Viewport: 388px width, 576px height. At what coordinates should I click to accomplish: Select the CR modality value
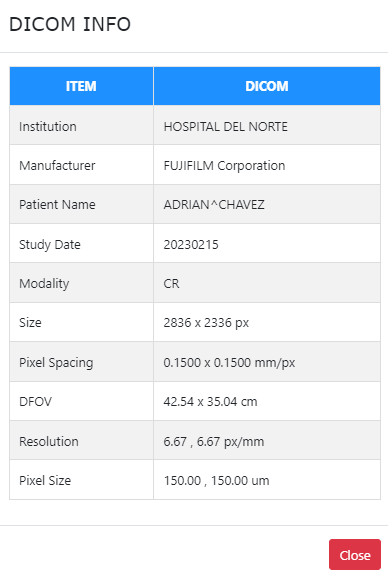click(171, 284)
